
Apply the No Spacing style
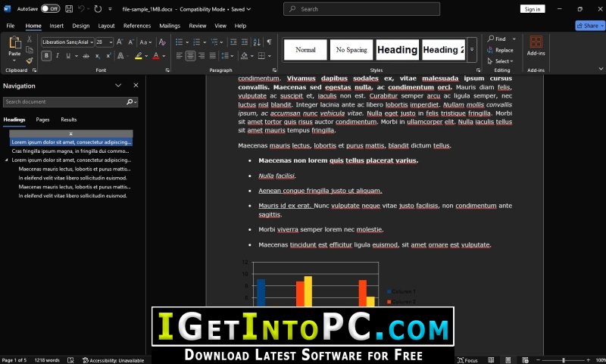[x=351, y=49]
